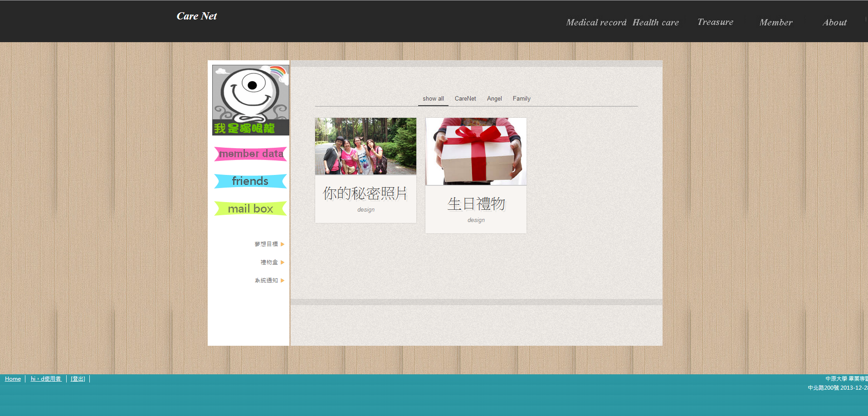Click the About menu item
The image size is (868, 416).
(x=834, y=23)
